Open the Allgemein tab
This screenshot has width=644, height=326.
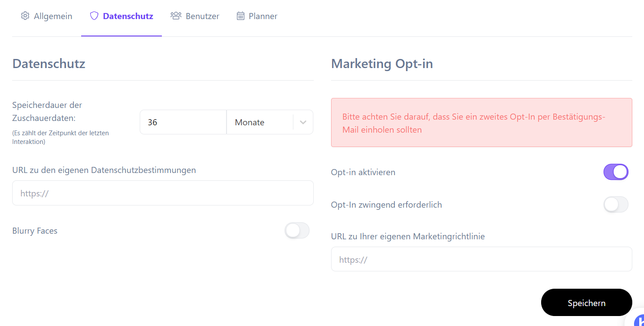coord(46,16)
